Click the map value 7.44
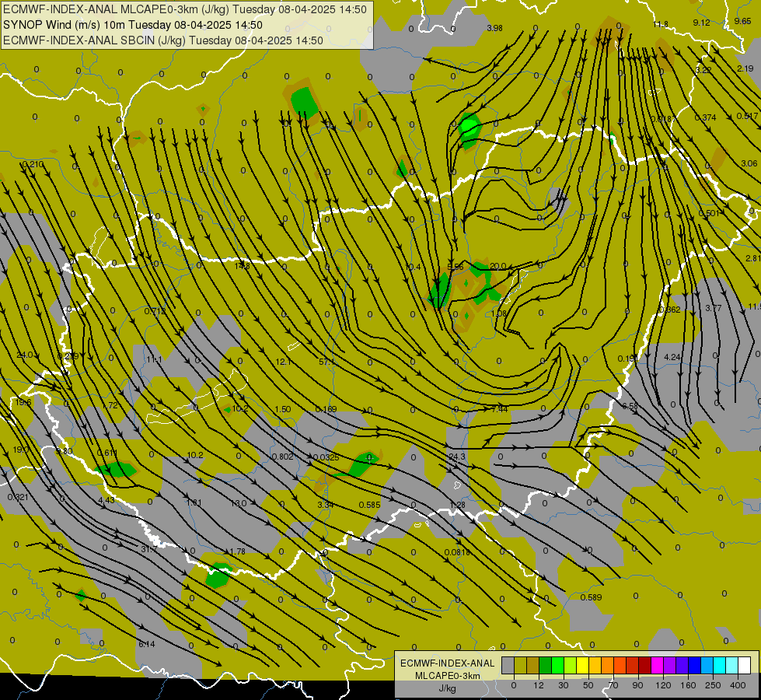 coord(499,409)
